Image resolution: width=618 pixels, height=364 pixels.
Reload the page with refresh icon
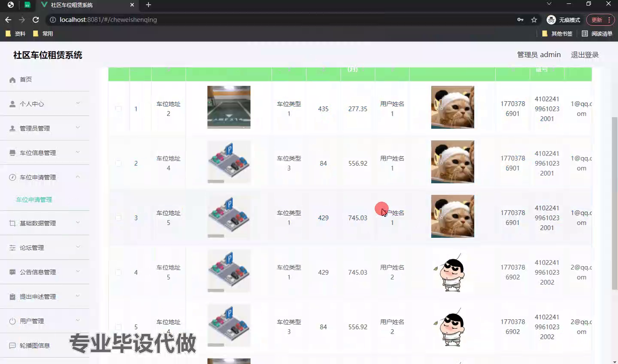click(36, 20)
